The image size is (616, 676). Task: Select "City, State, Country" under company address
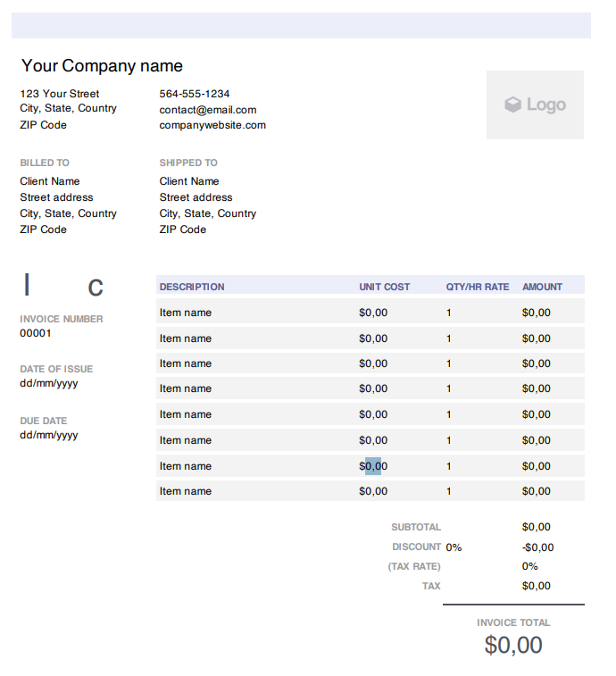click(68, 108)
